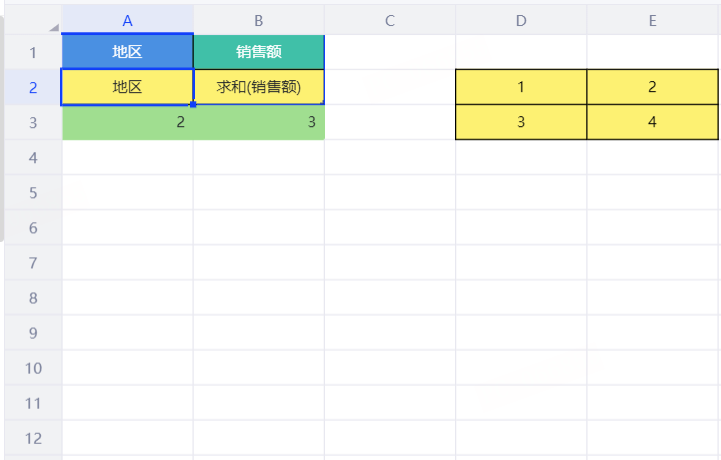
Task: Select row 7 header
Action: [33, 263]
